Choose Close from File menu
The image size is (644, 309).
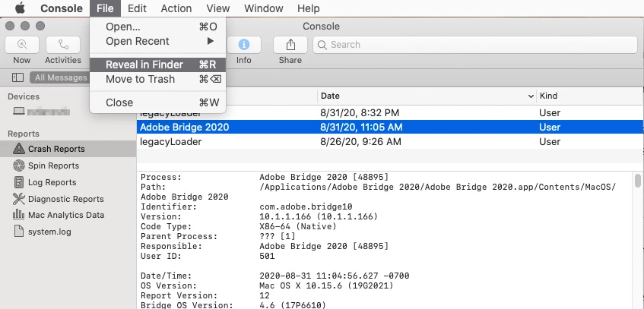coord(157,102)
